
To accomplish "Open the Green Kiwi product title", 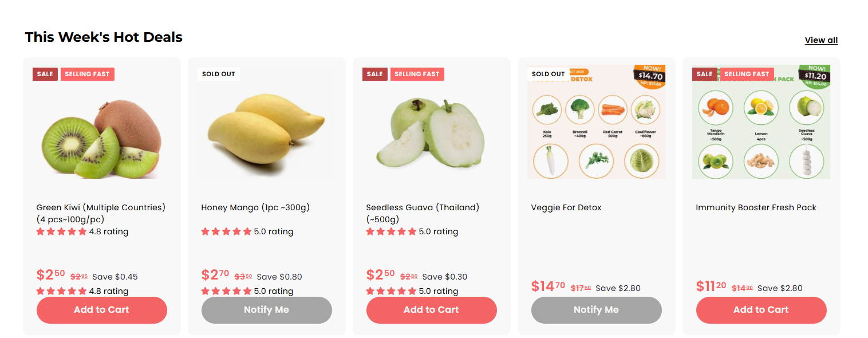I will [101, 213].
